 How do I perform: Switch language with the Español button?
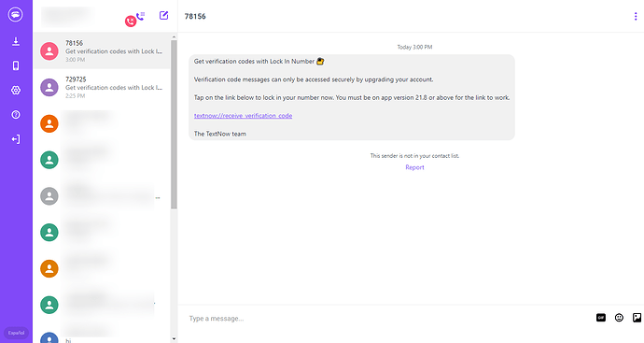16,333
